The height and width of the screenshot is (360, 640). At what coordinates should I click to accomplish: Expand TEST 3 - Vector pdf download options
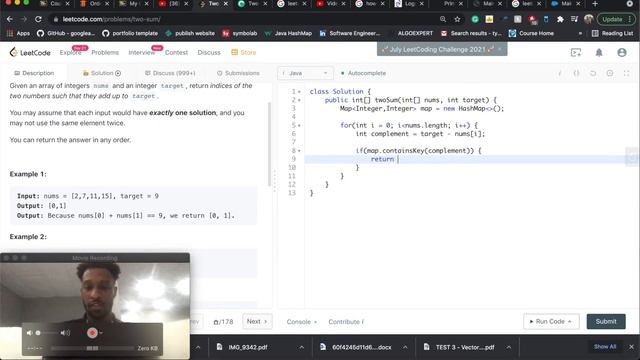509,347
